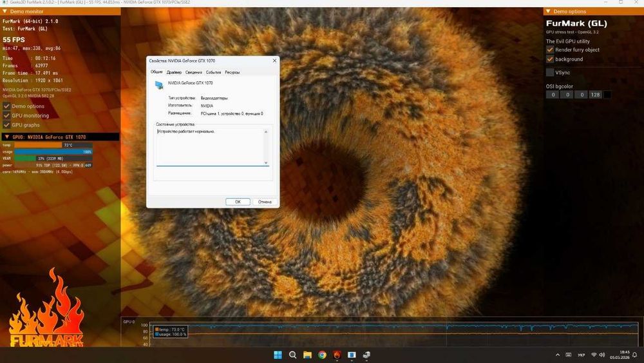Click the device status text box
The image size is (644, 363).
[213, 147]
